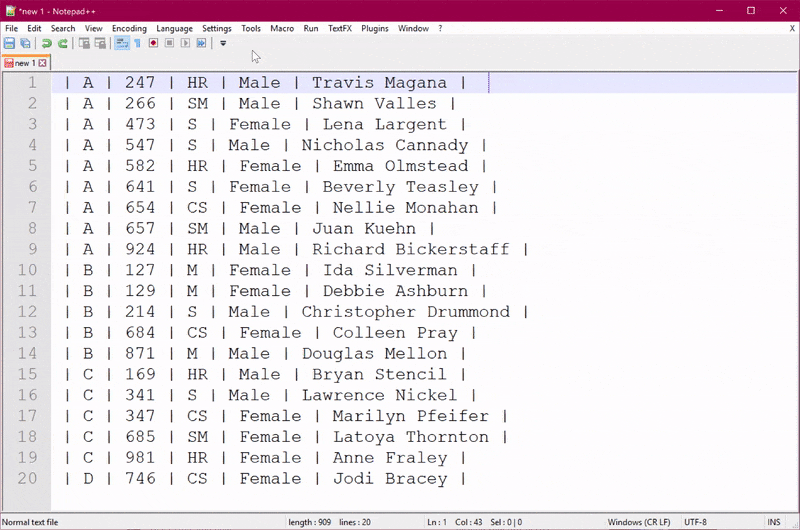Toggle Show All Characters pilcrow button
The height and width of the screenshot is (530, 800).
coord(137,44)
